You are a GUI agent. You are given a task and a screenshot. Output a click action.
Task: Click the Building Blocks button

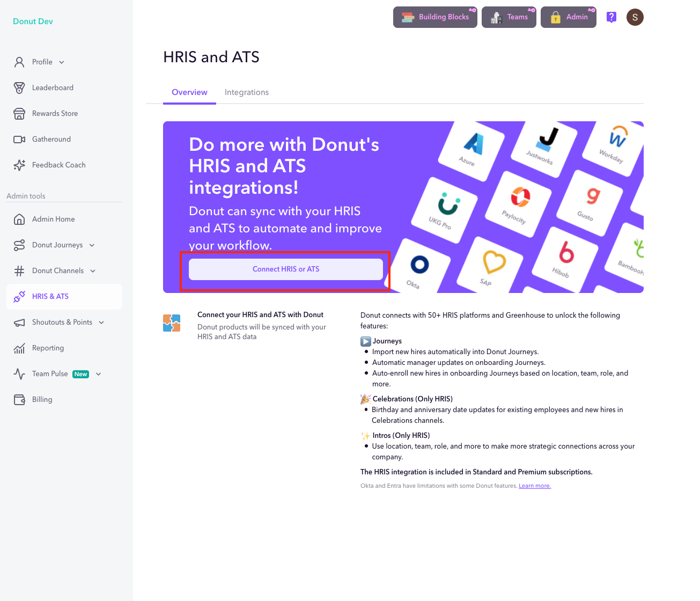[x=435, y=17]
